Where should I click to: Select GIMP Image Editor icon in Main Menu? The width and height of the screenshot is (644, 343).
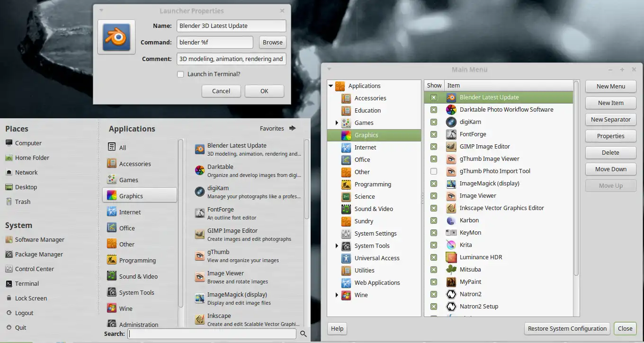451,147
